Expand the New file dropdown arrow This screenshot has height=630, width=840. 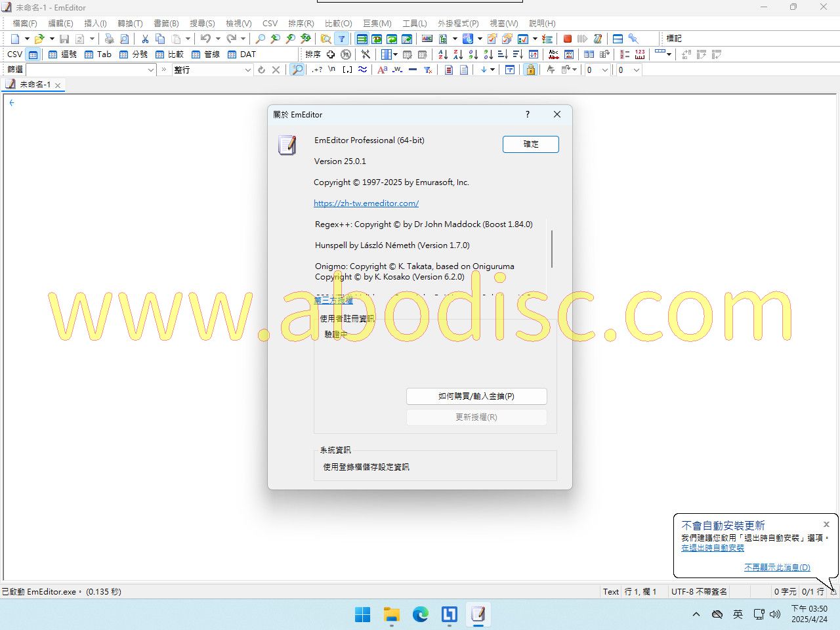tap(27, 39)
